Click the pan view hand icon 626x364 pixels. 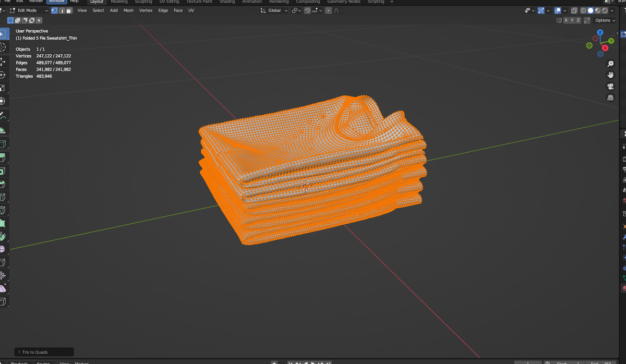coord(610,75)
